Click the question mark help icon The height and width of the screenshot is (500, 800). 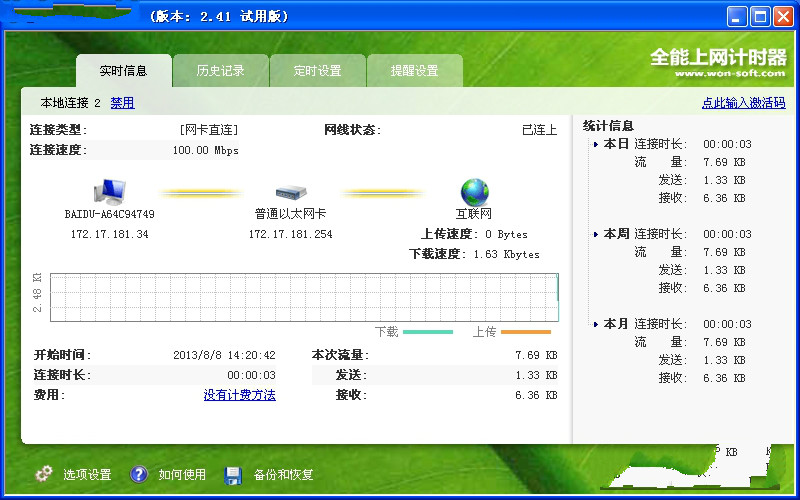coord(138,474)
